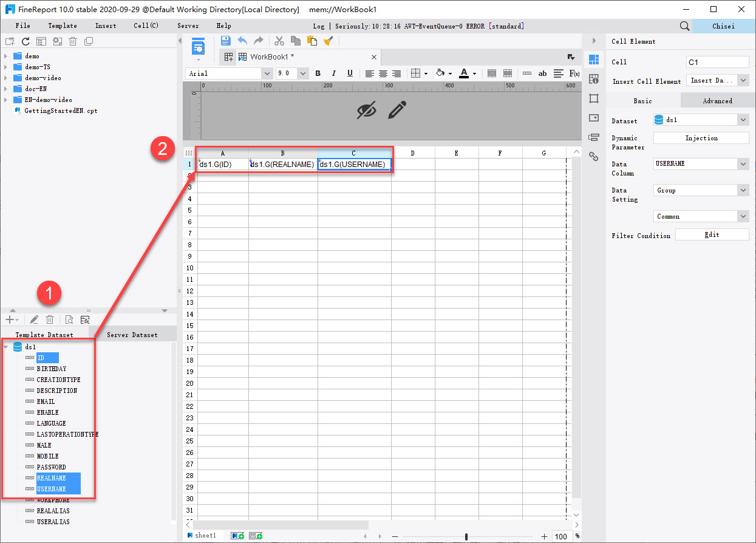The height and width of the screenshot is (543, 756).
Task: Collapse the ds1 dataset tree
Action: (x=7, y=347)
